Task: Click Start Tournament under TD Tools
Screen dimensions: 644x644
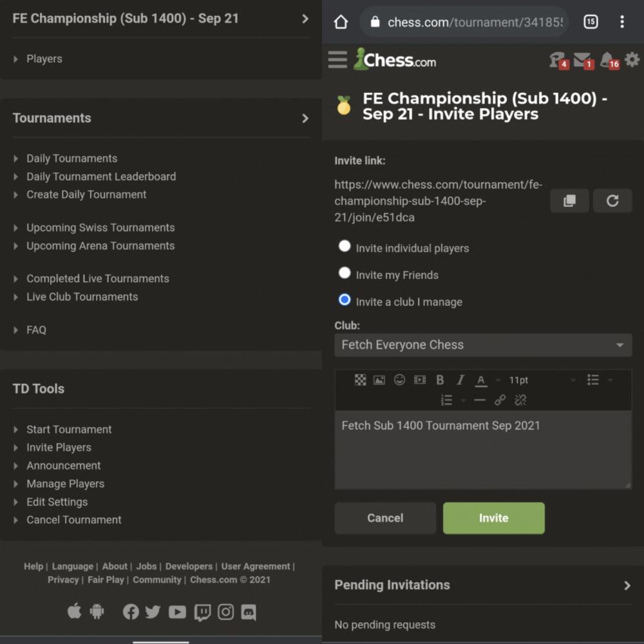Action: (x=69, y=430)
